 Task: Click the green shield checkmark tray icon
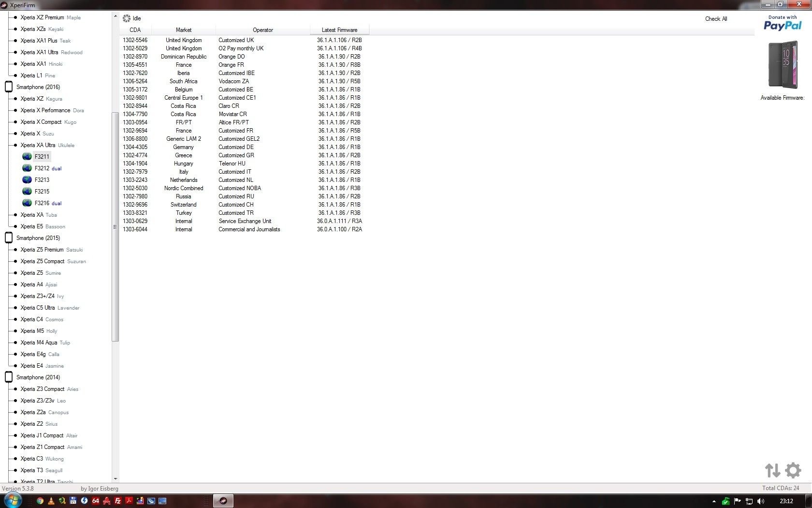click(x=725, y=501)
